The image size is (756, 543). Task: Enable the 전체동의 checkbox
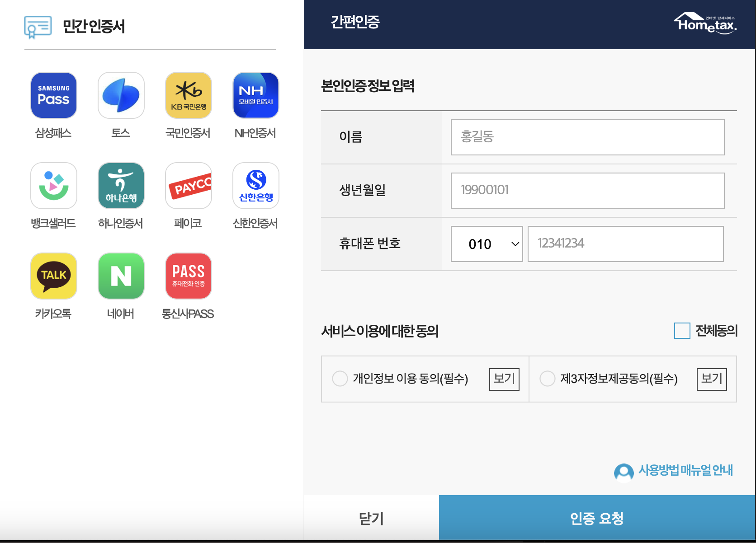tap(681, 331)
